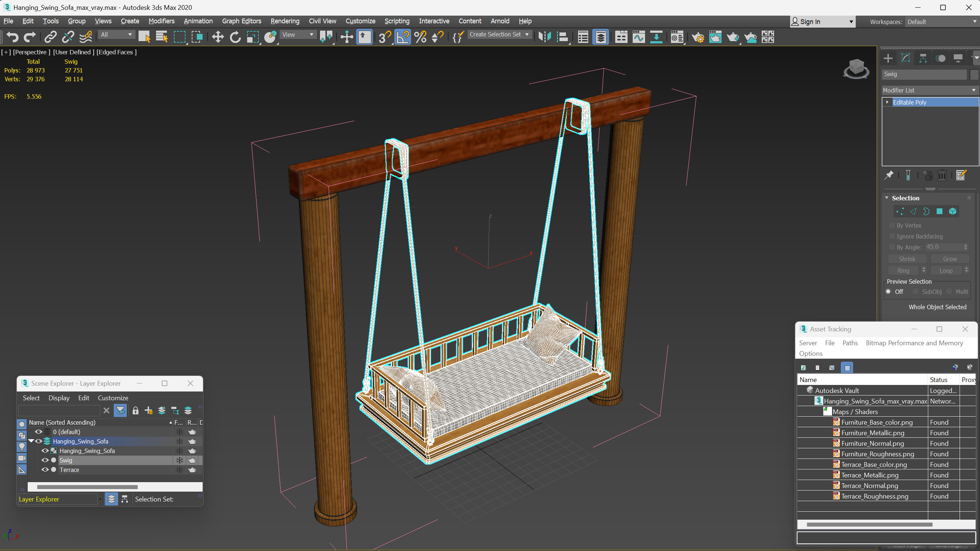Click the Scene Explorer horizontal scrollbar
The image size is (980, 551).
tap(87, 487)
